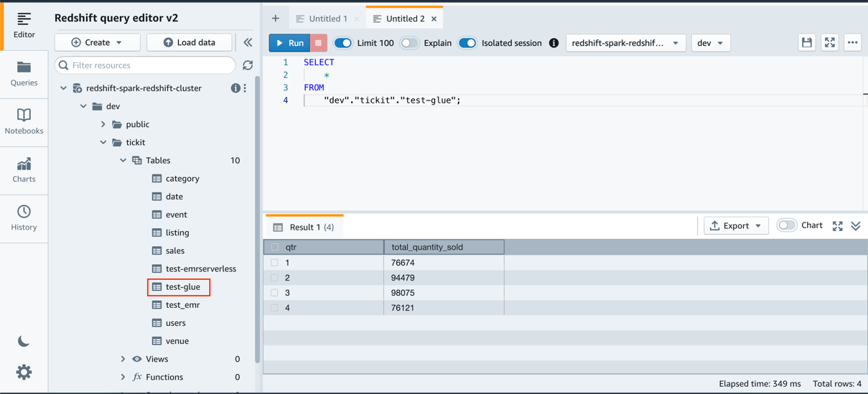Image resolution: width=868 pixels, height=394 pixels.
Task: Toggle dark mode moon icon
Action: click(24, 341)
